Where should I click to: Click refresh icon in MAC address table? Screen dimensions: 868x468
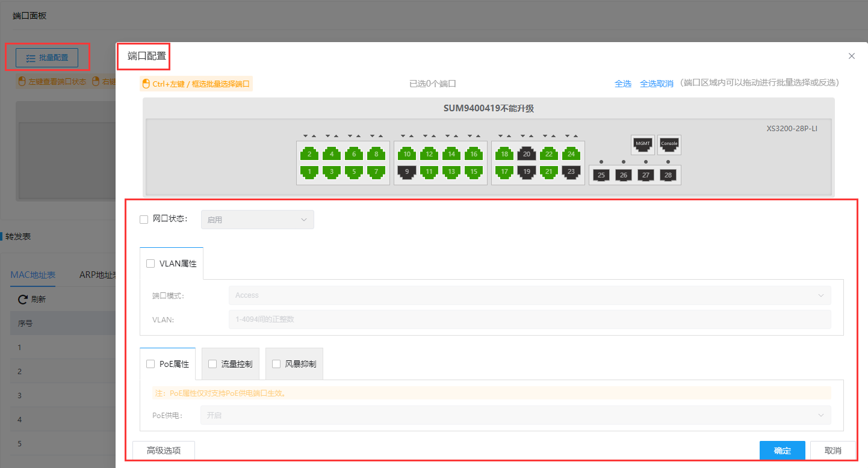(x=23, y=299)
